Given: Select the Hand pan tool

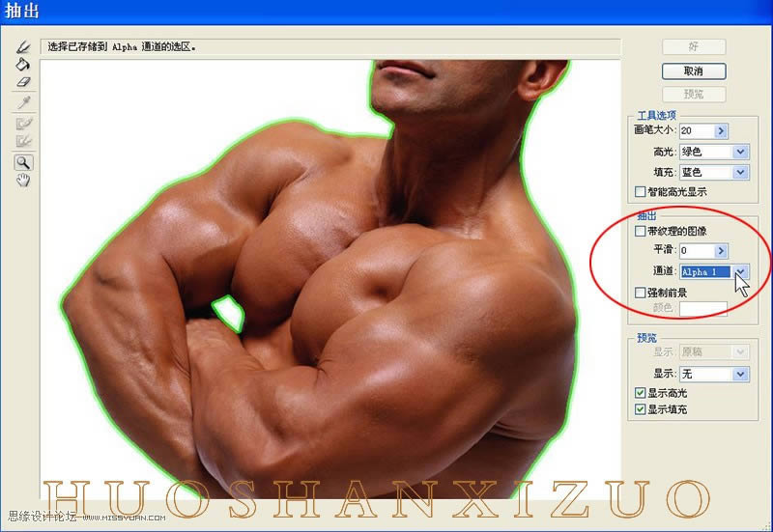Looking at the screenshot, I should (24, 181).
